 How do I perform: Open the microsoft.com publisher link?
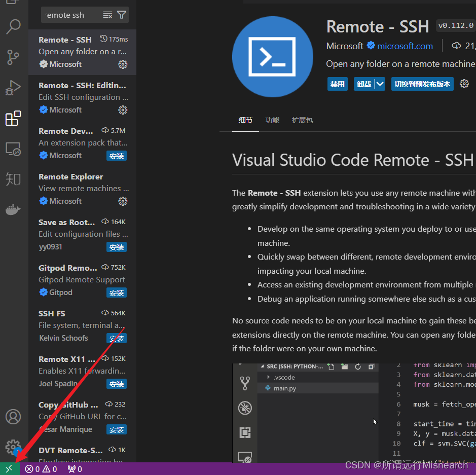(405, 46)
